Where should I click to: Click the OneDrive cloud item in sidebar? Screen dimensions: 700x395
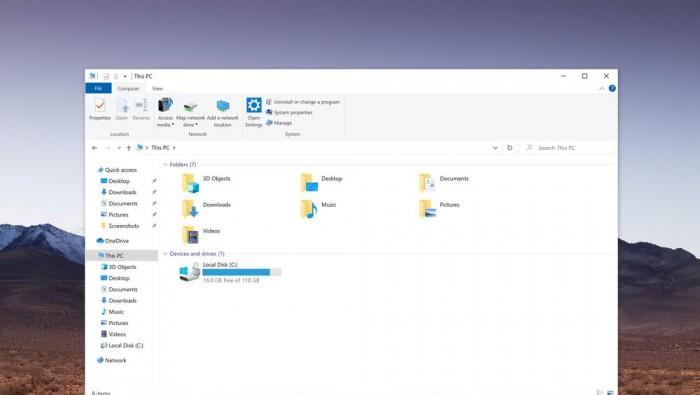[113, 241]
